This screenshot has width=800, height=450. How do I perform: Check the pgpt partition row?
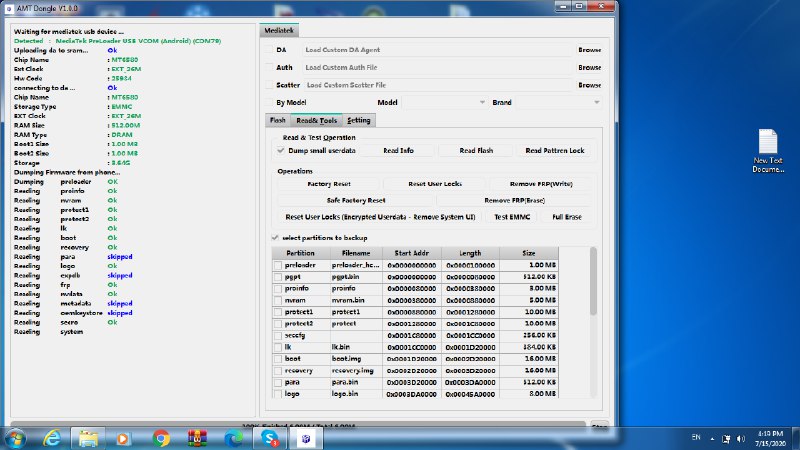pyautogui.click(x=278, y=277)
